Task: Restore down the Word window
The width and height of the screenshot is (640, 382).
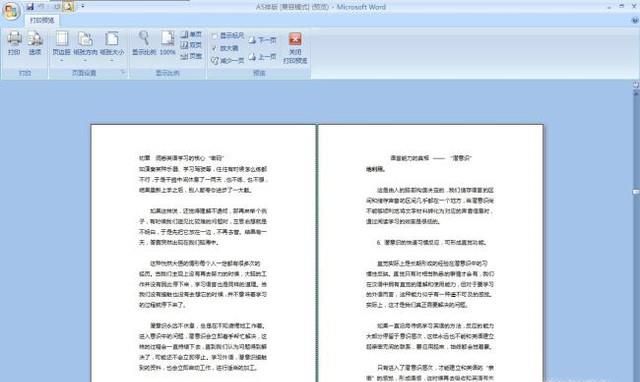Action: pos(622,7)
